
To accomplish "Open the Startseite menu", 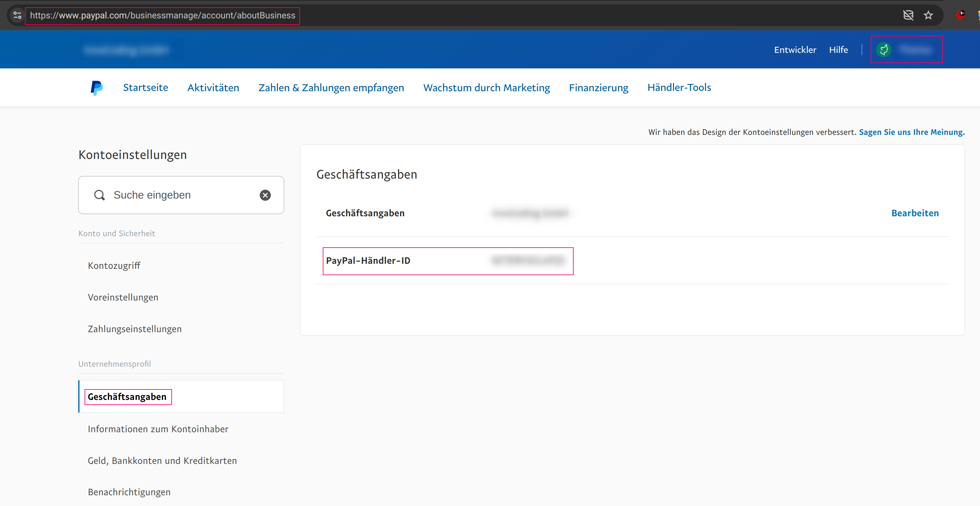I will tap(145, 87).
